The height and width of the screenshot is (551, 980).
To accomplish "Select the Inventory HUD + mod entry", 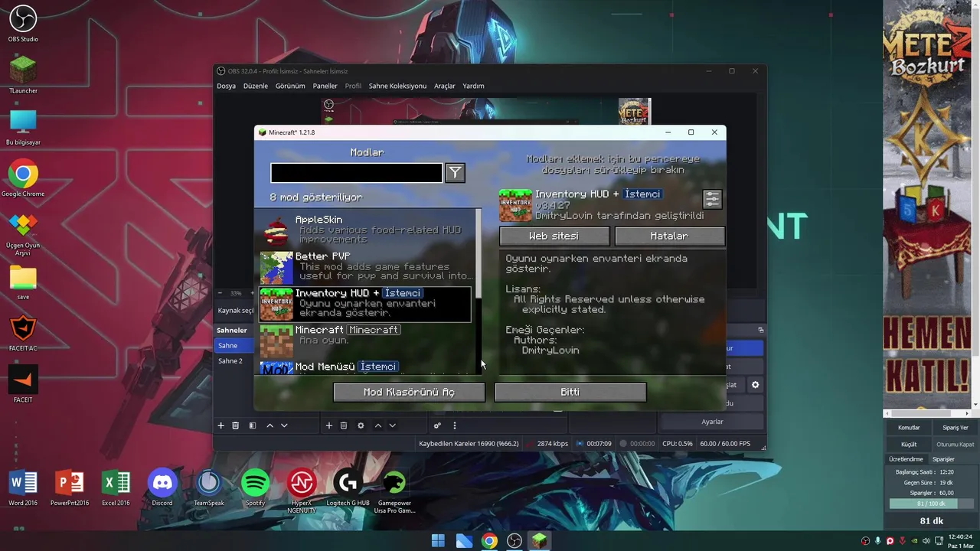I will (x=365, y=303).
